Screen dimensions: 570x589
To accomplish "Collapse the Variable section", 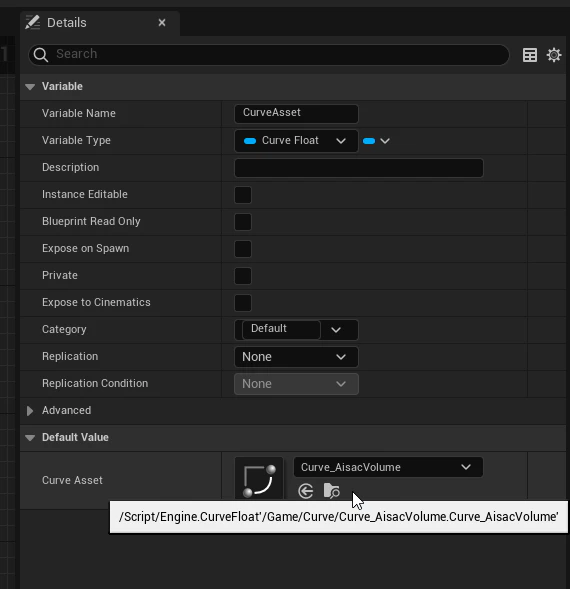I will pyautogui.click(x=30, y=87).
